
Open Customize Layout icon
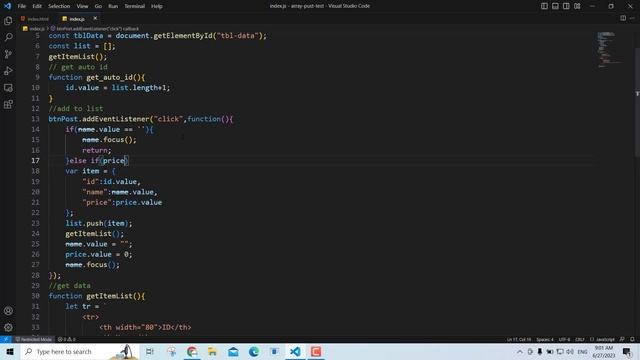(577, 6)
